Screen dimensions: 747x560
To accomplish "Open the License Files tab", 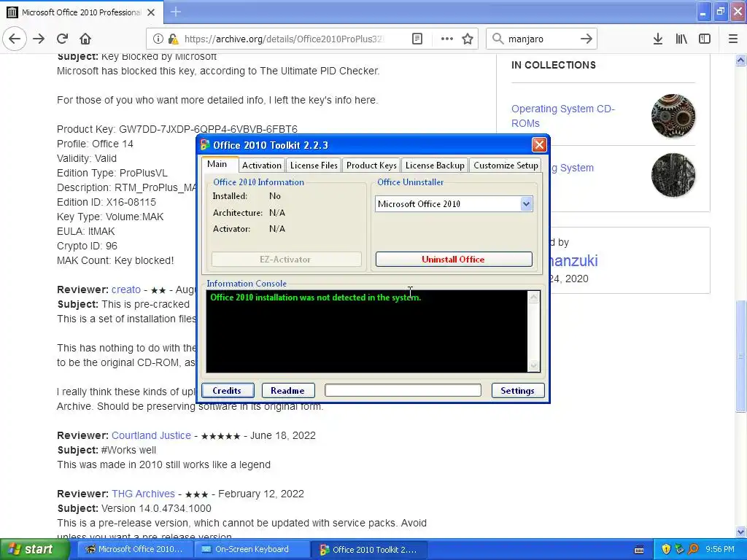I will pos(314,166).
